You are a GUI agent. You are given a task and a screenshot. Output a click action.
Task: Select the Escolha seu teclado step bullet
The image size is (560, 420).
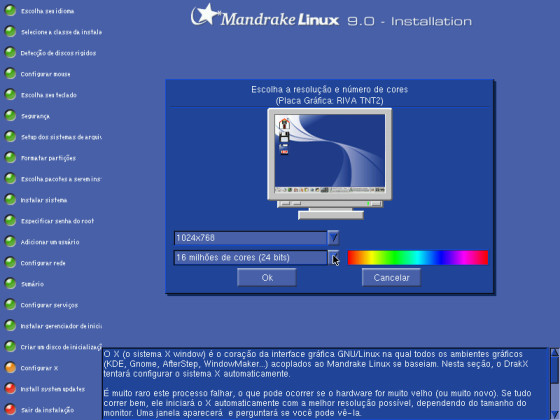tap(10, 95)
